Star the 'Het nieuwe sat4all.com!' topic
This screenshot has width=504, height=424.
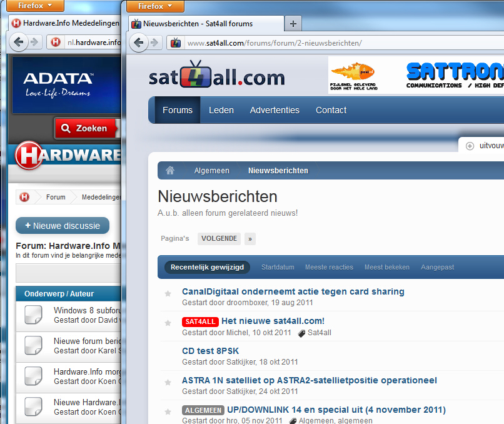point(168,323)
